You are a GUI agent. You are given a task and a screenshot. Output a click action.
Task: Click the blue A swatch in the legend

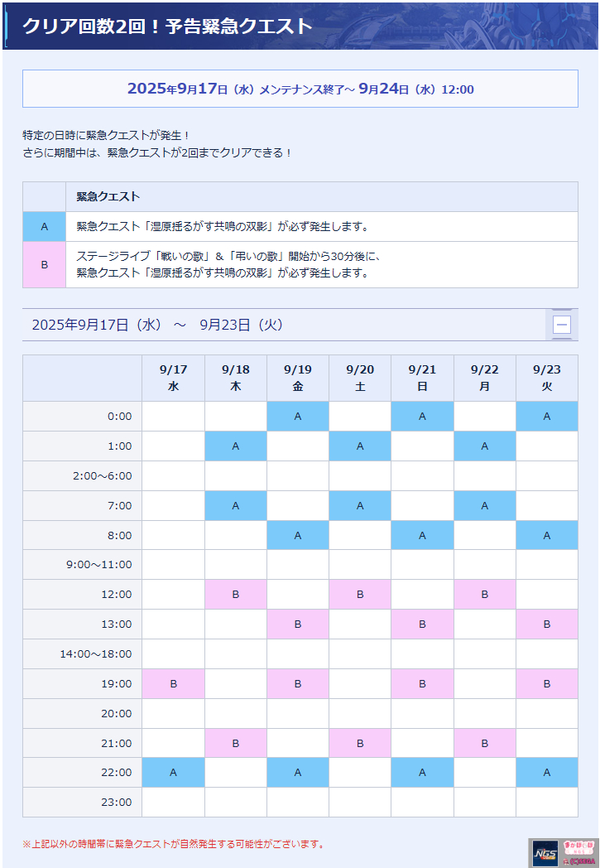tap(44, 226)
